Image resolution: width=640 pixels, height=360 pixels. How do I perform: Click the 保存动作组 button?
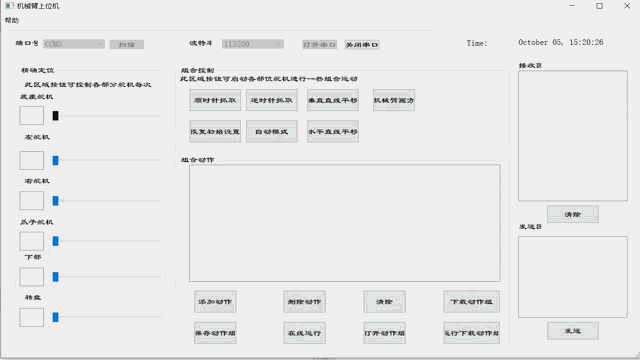(215, 333)
